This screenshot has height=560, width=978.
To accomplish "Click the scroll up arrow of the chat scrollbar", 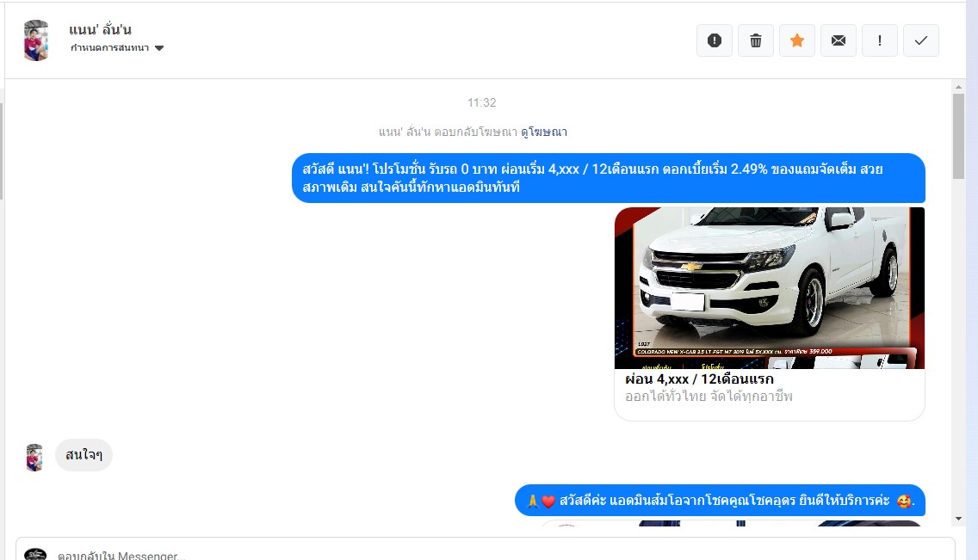I will pos(959,87).
